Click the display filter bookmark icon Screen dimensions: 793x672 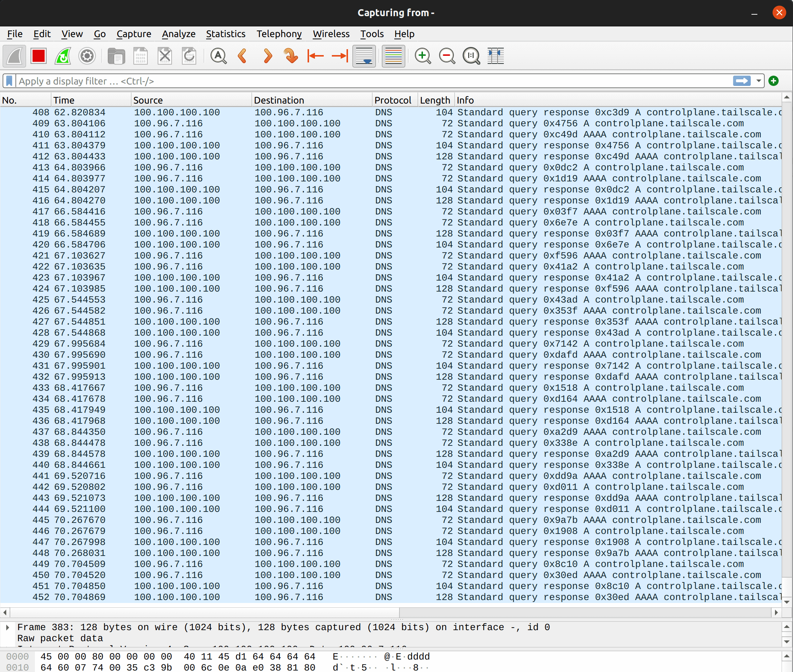(x=10, y=81)
